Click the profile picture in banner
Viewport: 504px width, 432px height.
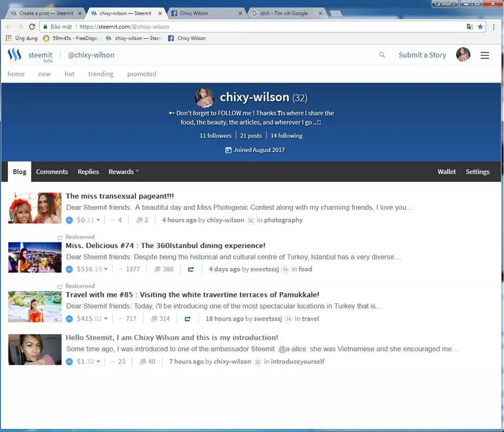(204, 97)
